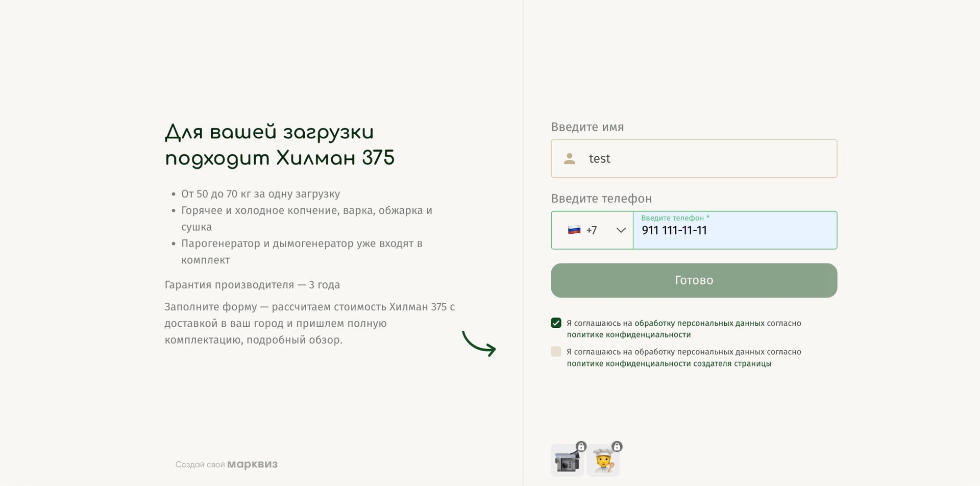Click the grey Введите телефон label above the field
This screenshot has height=486, width=980.
tap(601, 199)
